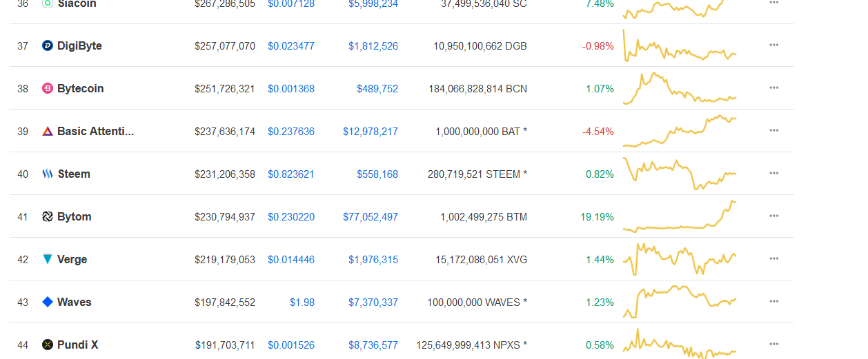Click the Verge logo icon
The image size is (868, 359).
click(x=48, y=260)
